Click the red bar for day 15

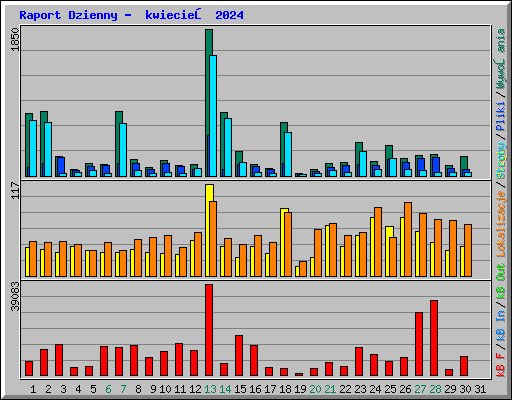click(x=239, y=356)
